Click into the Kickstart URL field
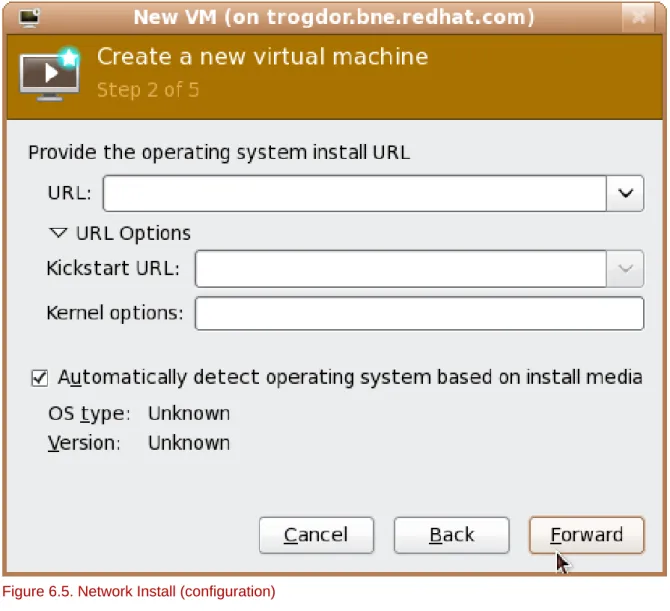 [x=401, y=268]
